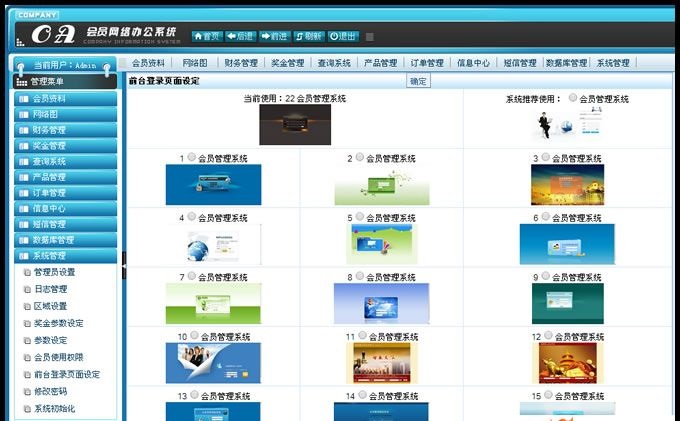Click the 刷新 refresh button
Viewport: 680px width, 421px height.
pos(309,36)
